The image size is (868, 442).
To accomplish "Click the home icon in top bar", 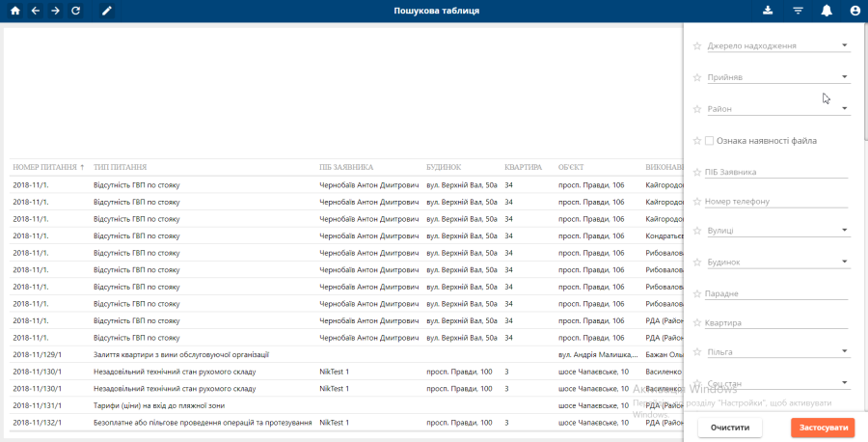I will (14, 11).
